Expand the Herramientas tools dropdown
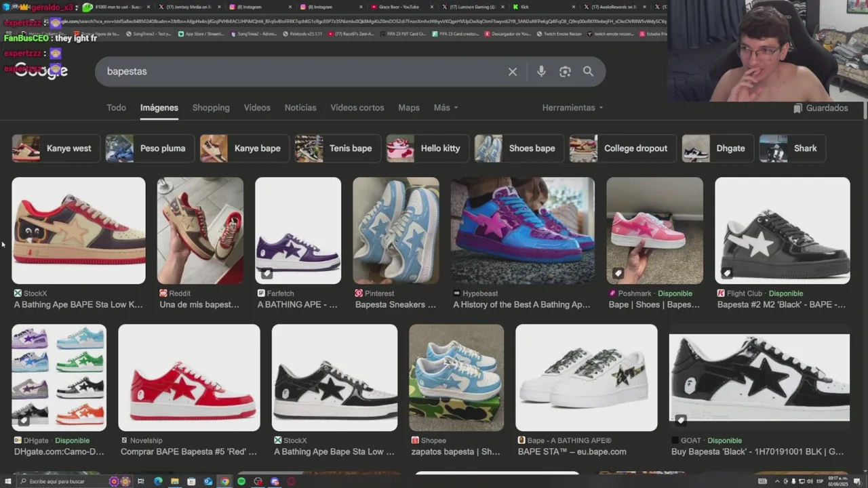The height and width of the screenshot is (488, 868). [x=572, y=108]
